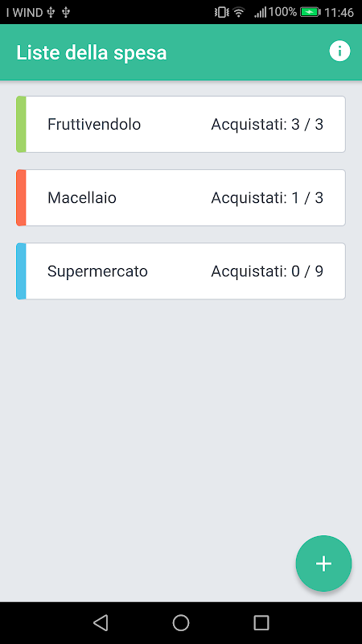Viewport: 362px width, 644px height.
Task: Tap "Acquistati: 0 / 9" counter
Action: tap(267, 271)
